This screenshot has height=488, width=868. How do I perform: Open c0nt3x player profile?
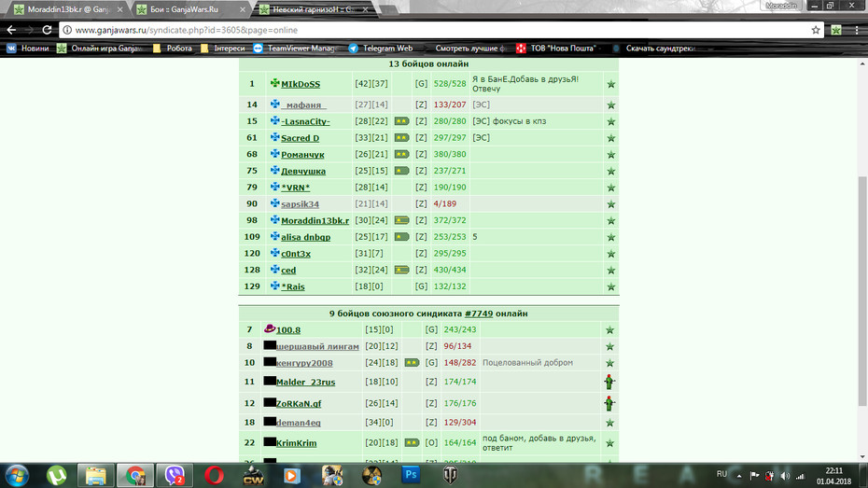click(x=296, y=254)
